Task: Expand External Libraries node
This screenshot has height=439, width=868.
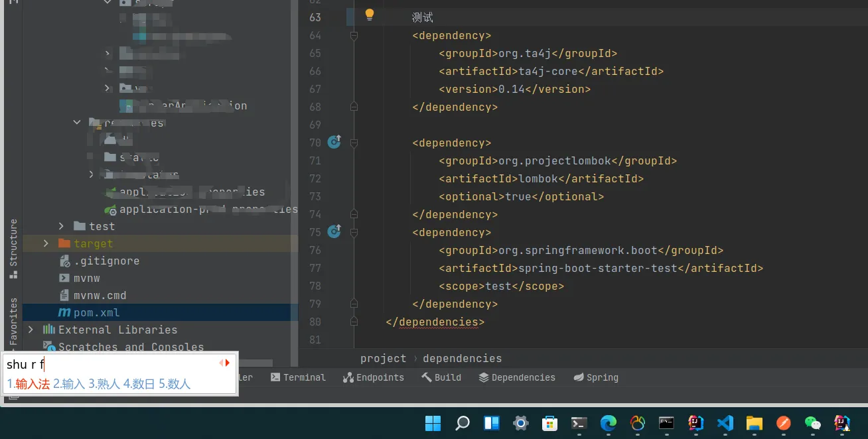Action: [x=31, y=330]
